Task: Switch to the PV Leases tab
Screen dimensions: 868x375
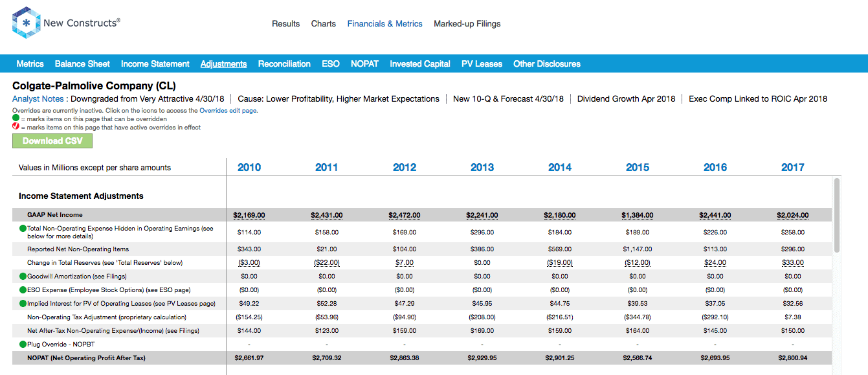Action: click(482, 63)
